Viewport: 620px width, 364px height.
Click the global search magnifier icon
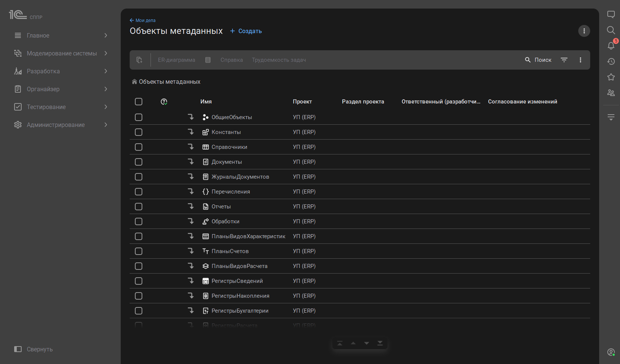point(611,30)
